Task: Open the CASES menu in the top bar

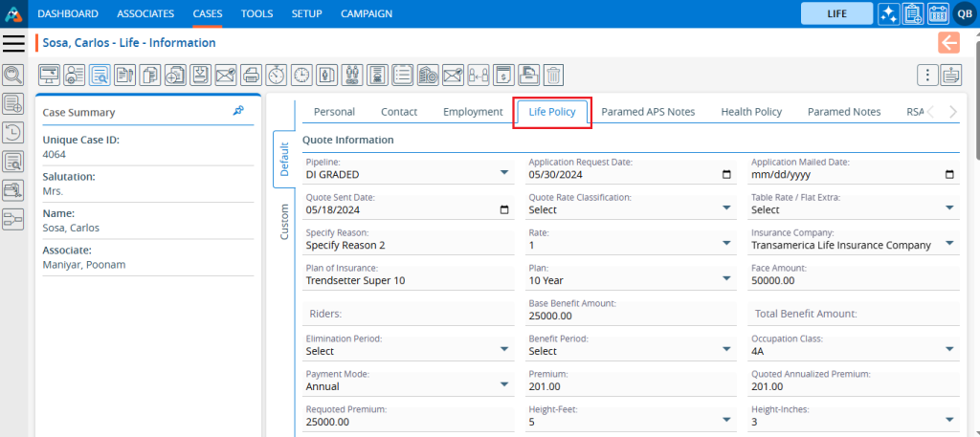Action: 208,13
